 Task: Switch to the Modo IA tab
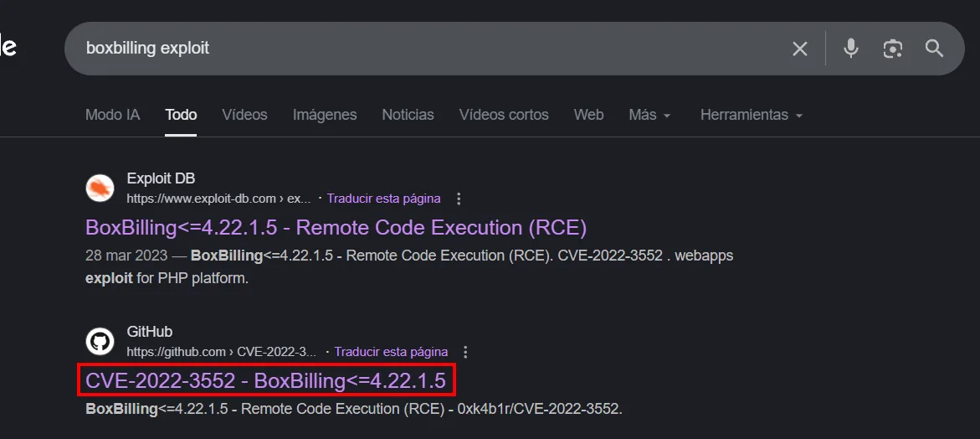coord(112,115)
